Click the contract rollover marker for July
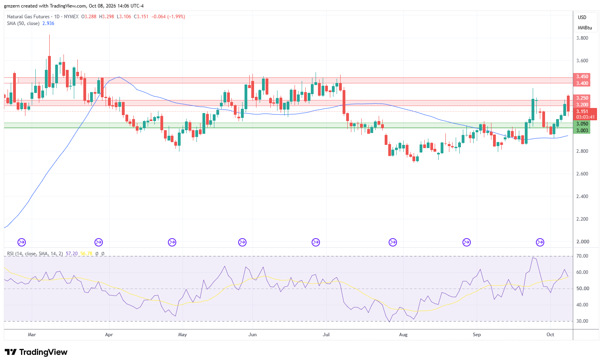 [316, 242]
